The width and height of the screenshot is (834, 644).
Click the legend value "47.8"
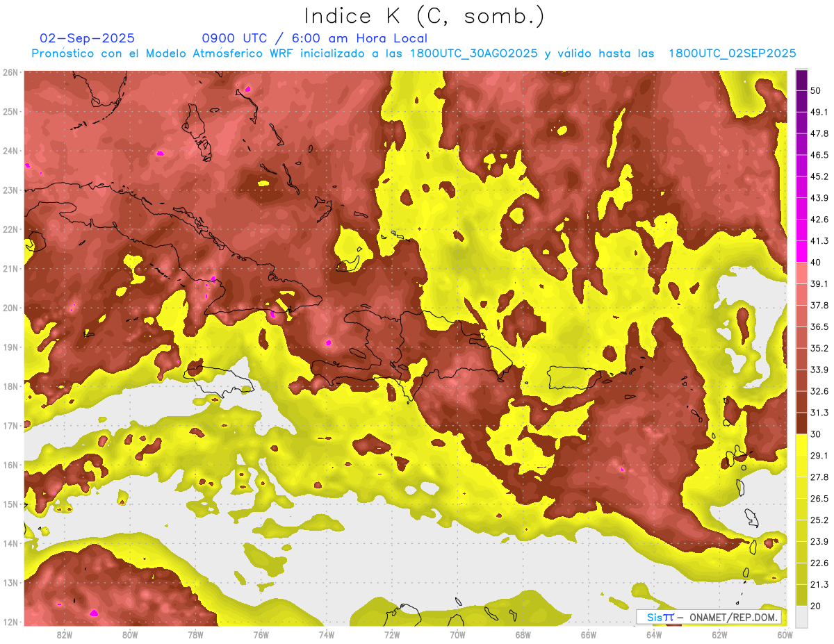[x=819, y=133]
